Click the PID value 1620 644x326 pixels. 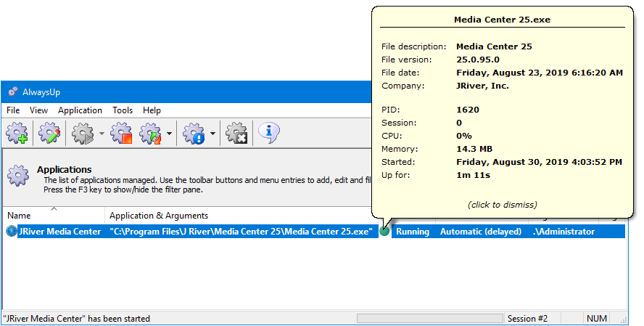(468, 110)
